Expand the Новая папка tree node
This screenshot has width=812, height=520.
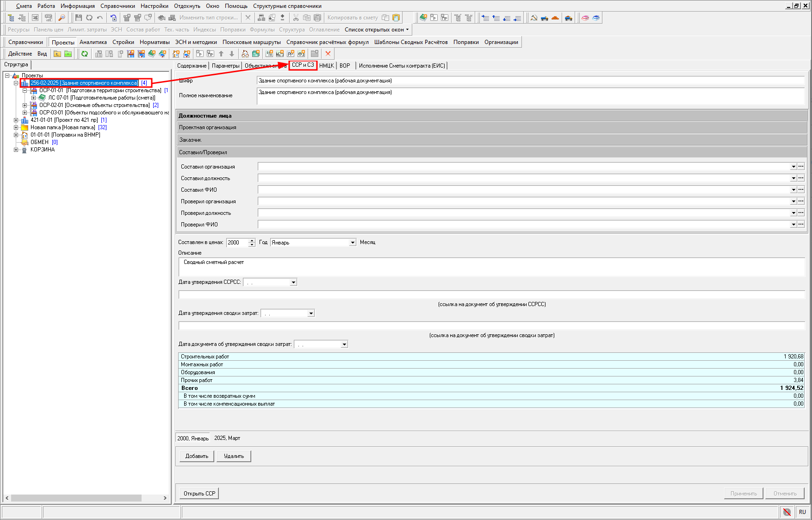click(16, 127)
